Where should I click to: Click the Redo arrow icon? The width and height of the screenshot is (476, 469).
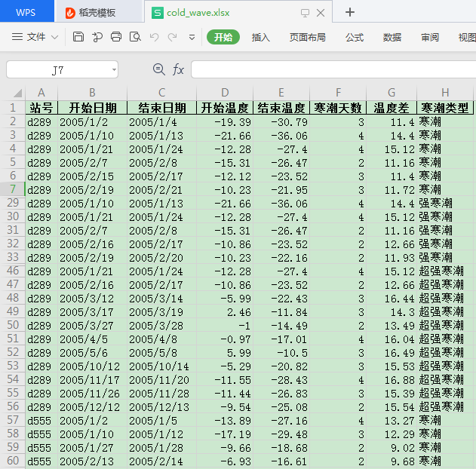tap(173, 37)
